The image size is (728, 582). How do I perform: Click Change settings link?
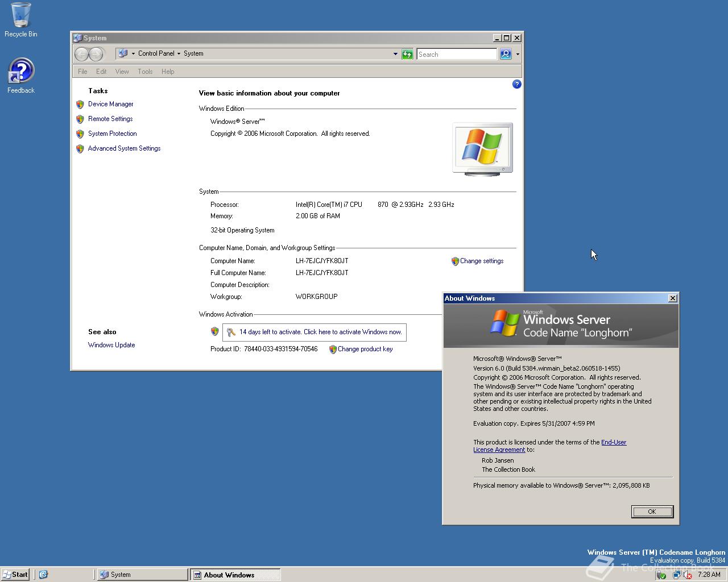coord(482,261)
